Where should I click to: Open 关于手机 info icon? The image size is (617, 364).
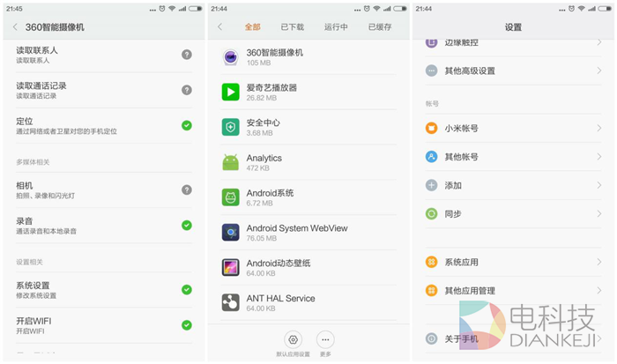[432, 338]
